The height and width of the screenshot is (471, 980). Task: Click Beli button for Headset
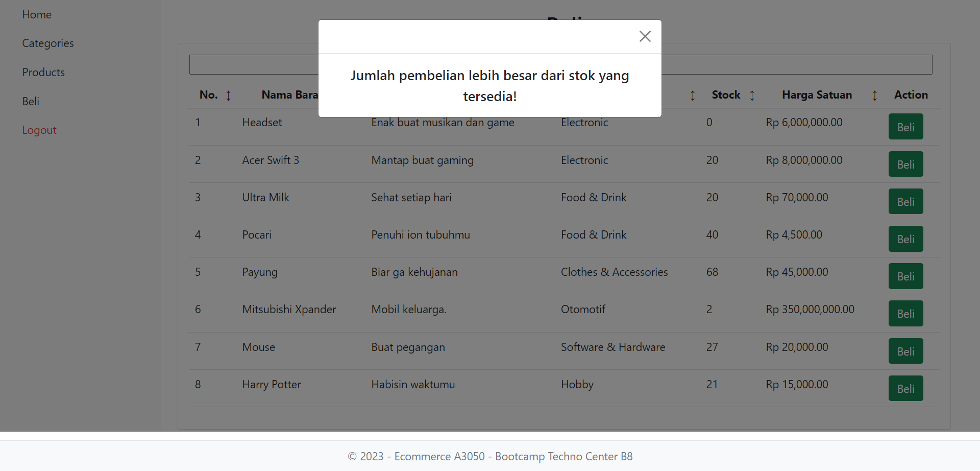[x=905, y=127]
